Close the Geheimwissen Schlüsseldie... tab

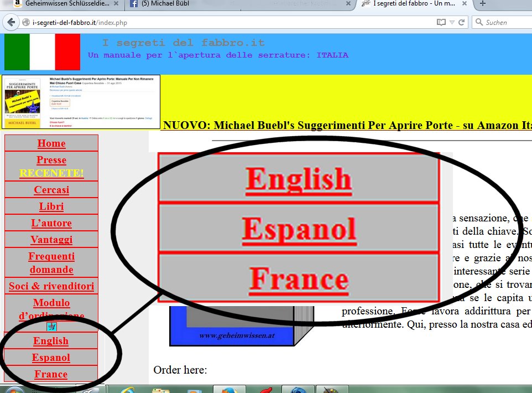coord(116,3)
